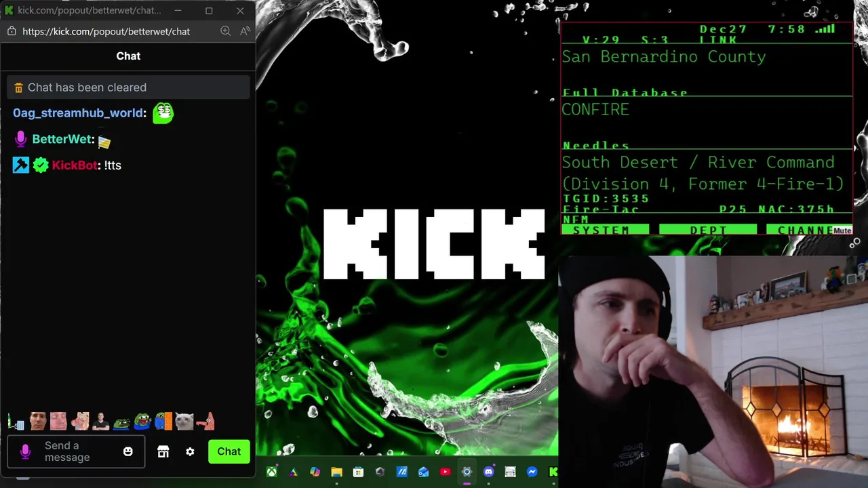Click signal strength bars on scanner display
The width and height of the screenshot is (868, 488).
tap(825, 29)
